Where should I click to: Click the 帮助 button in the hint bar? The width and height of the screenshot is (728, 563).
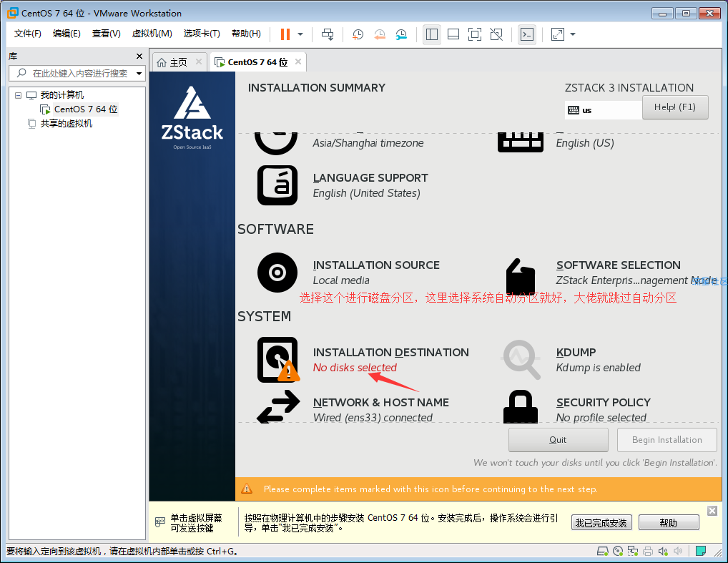669,523
